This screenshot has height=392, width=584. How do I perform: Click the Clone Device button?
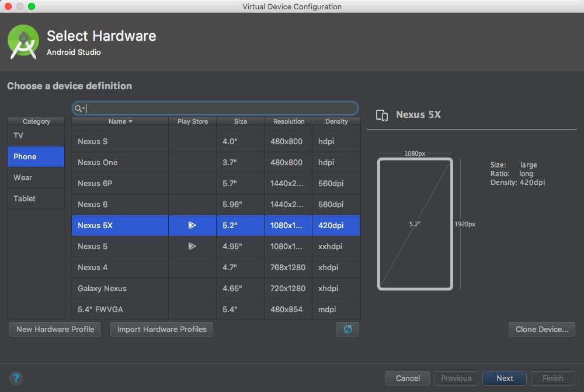coord(542,329)
